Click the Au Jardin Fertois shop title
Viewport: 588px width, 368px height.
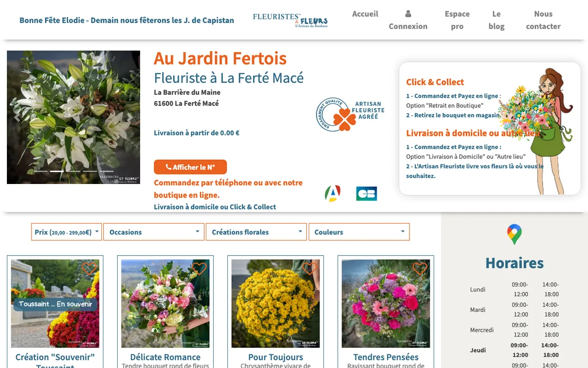click(x=220, y=58)
